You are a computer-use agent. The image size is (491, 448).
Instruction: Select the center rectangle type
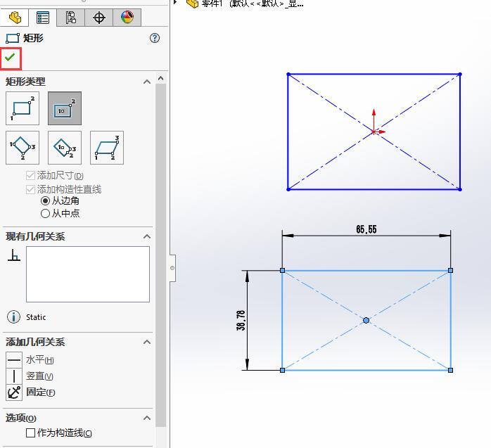pyautogui.click(x=65, y=108)
